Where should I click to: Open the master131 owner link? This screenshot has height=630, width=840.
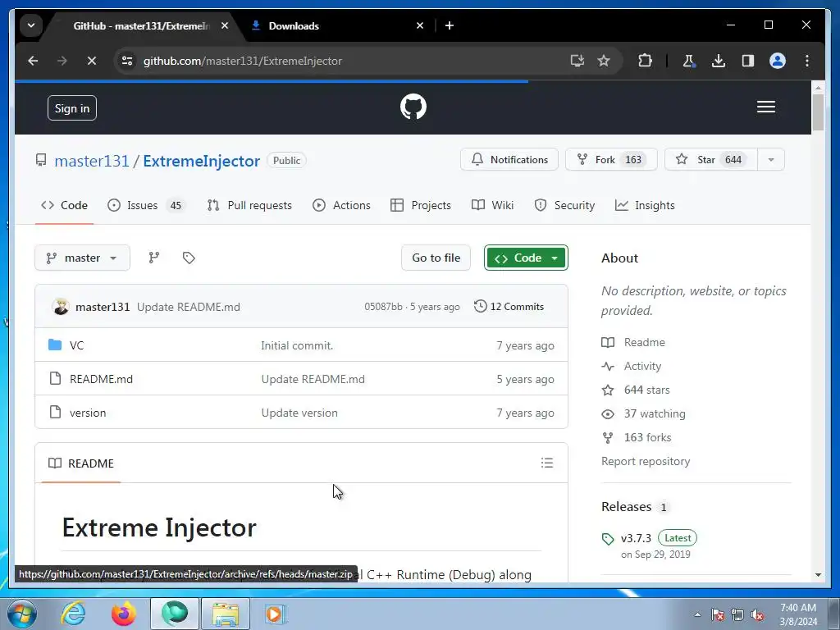click(92, 161)
